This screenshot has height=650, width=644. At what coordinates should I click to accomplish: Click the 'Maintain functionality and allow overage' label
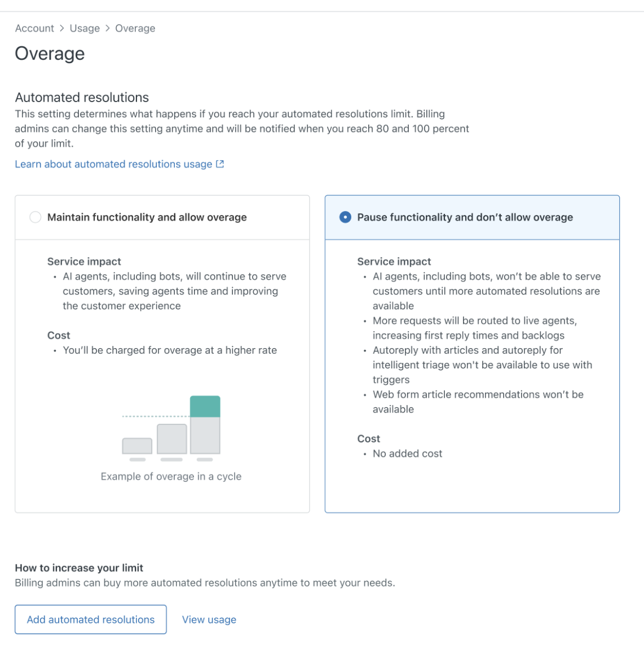click(147, 217)
